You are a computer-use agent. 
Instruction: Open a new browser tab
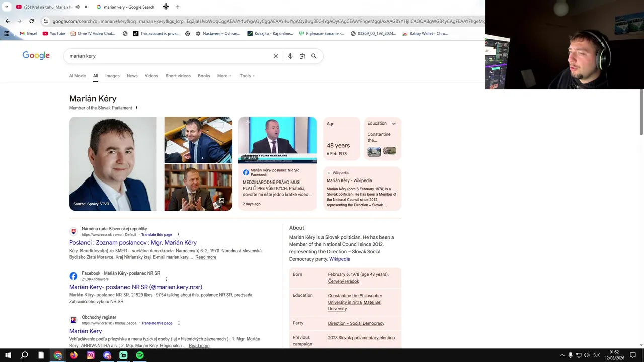(x=178, y=7)
